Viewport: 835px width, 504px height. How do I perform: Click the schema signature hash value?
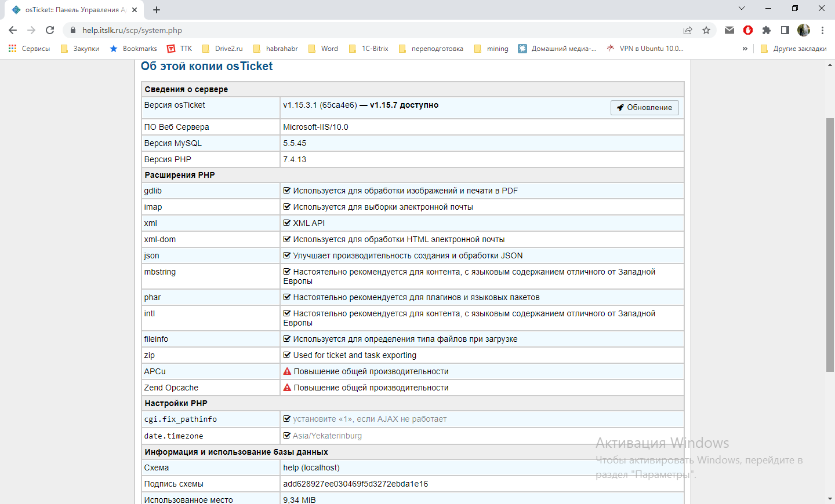point(355,484)
